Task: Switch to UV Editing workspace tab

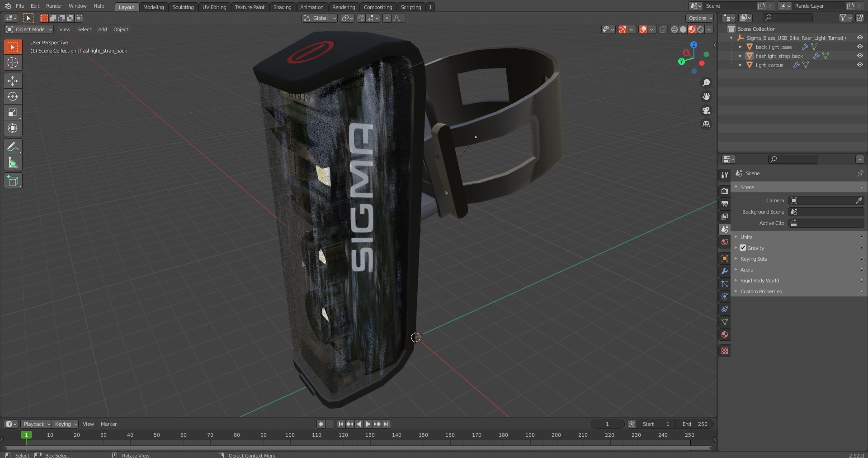Action: coord(214,7)
